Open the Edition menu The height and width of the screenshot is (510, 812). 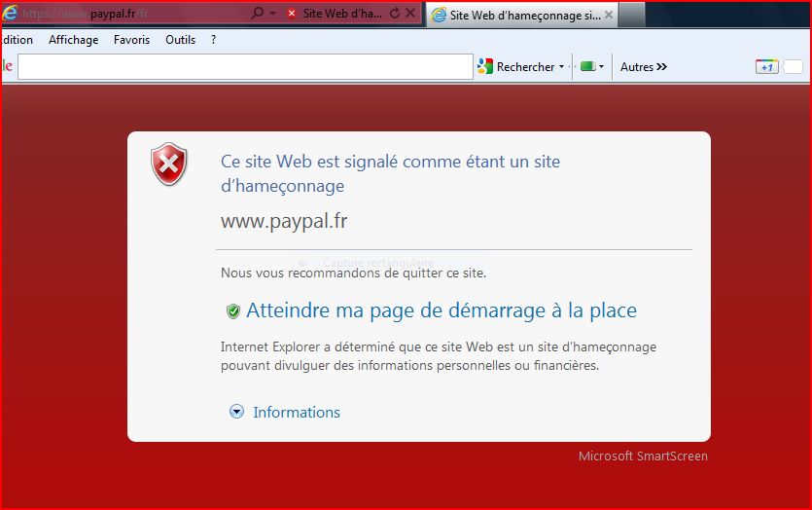point(18,40)
